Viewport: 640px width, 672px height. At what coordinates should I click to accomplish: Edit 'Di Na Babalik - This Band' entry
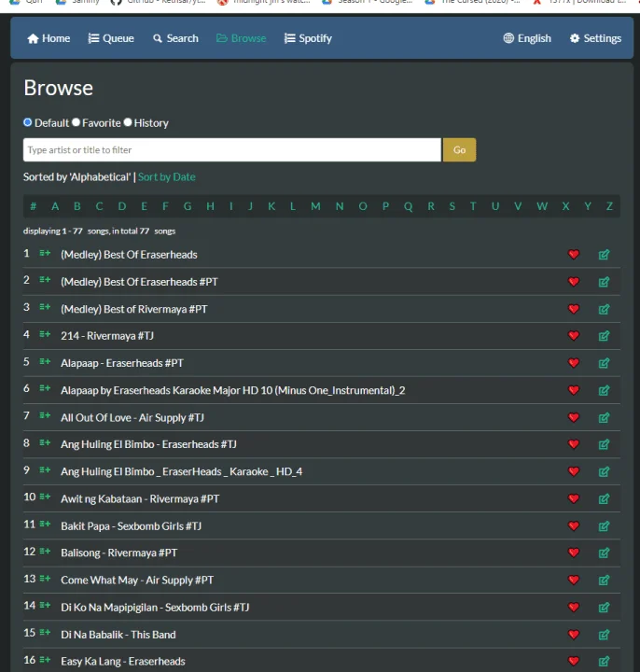tap(604, 635)
